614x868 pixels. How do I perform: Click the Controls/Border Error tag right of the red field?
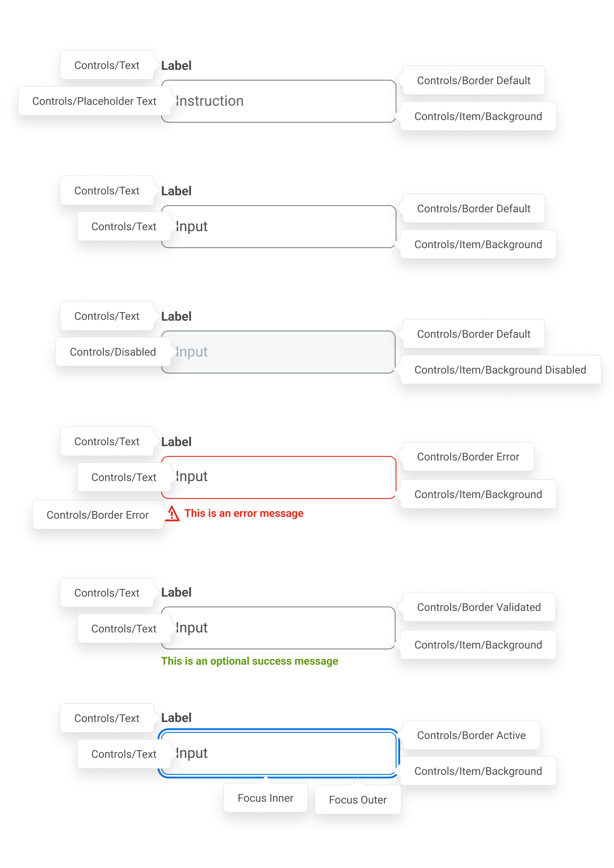coord(468,457)
